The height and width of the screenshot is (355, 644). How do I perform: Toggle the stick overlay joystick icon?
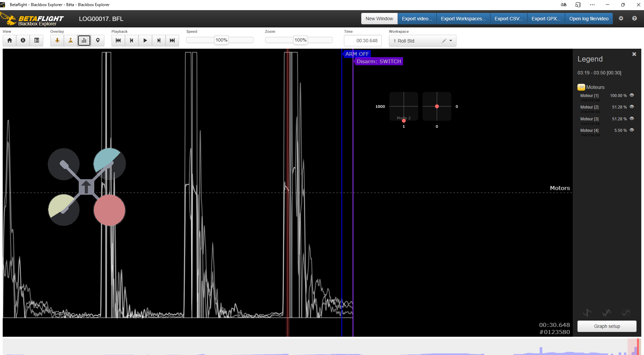71,41
